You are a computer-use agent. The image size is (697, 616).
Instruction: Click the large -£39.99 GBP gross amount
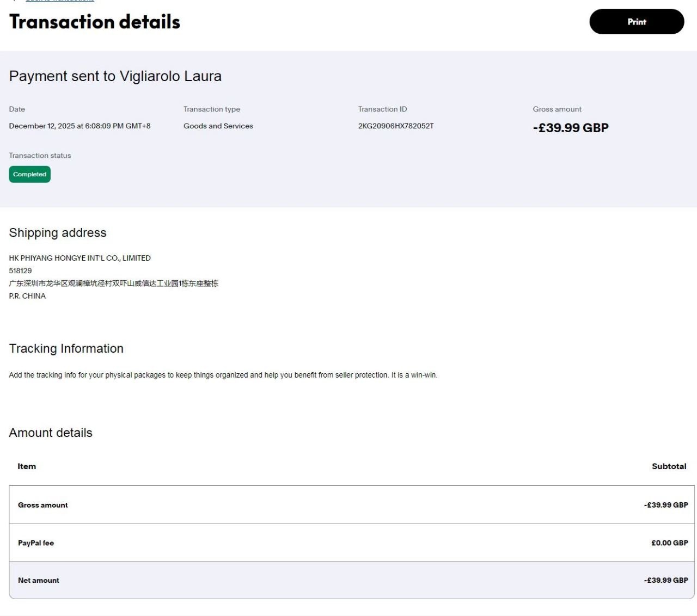(x=570, y=128)
